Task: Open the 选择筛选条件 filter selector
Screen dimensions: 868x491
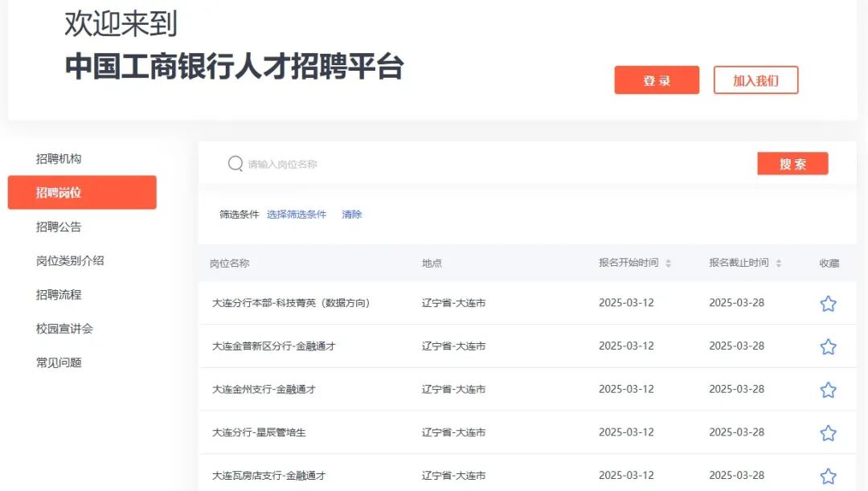Action: [297, 215]
